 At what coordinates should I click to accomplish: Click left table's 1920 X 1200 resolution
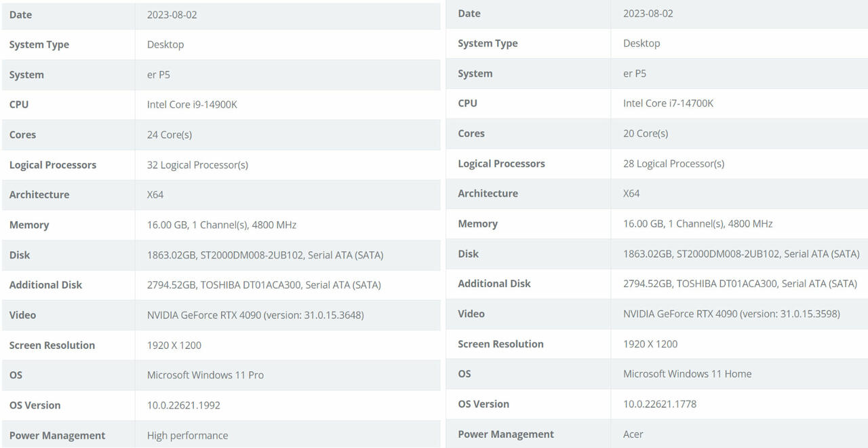(x=174, y=345)
